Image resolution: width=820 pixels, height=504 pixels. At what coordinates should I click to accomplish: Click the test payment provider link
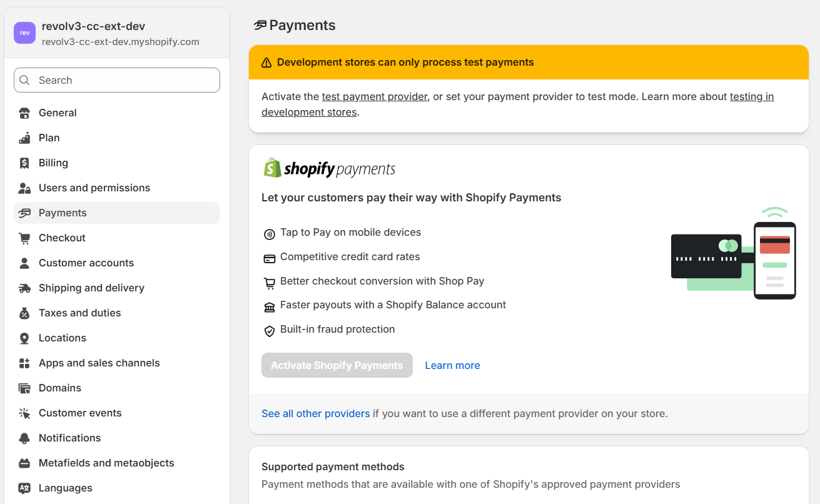tap(374, 96)
